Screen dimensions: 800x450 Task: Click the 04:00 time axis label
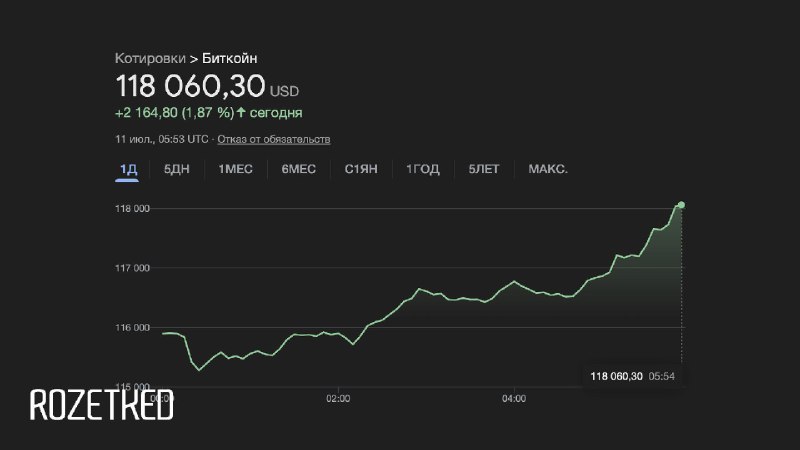coord(514,398)
